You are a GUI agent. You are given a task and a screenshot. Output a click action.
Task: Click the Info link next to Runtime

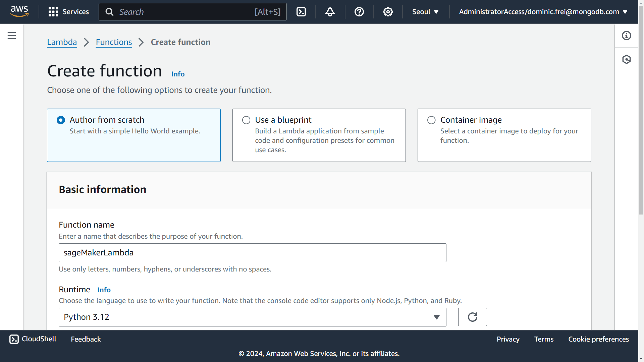pyautogui.click(x=104, y=290)
